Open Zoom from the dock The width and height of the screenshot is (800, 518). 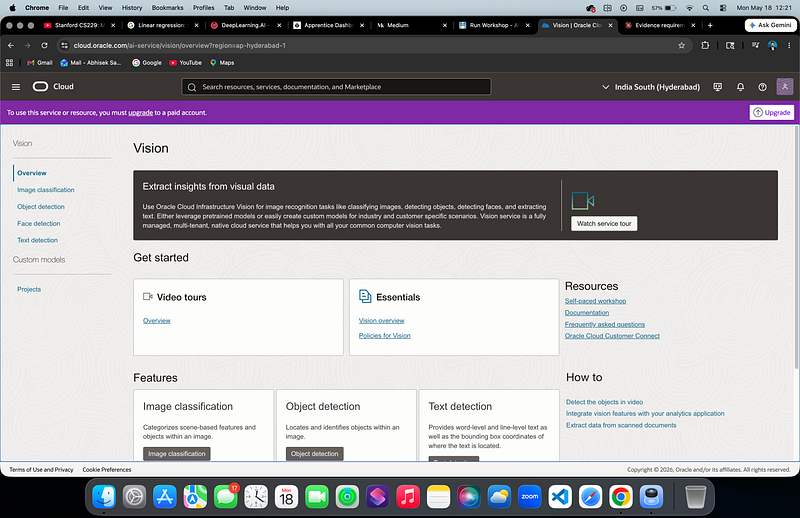[530, 497]
